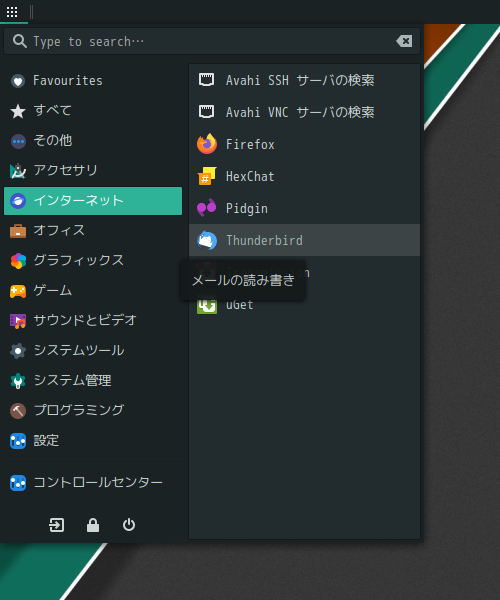500x600 pixels.
Task: Click the コントロールセンター sliders icon
Action: coord(18,483)
